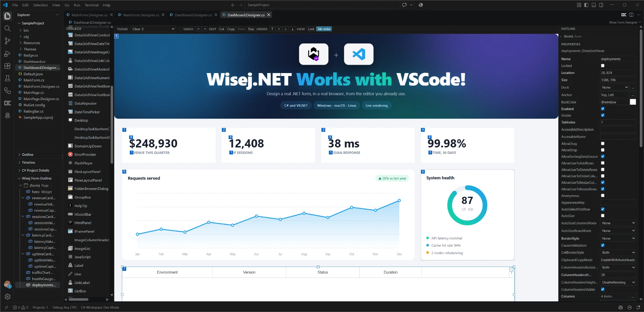
Task: Uncheck the Visible property
Action: tap(603, 115)
